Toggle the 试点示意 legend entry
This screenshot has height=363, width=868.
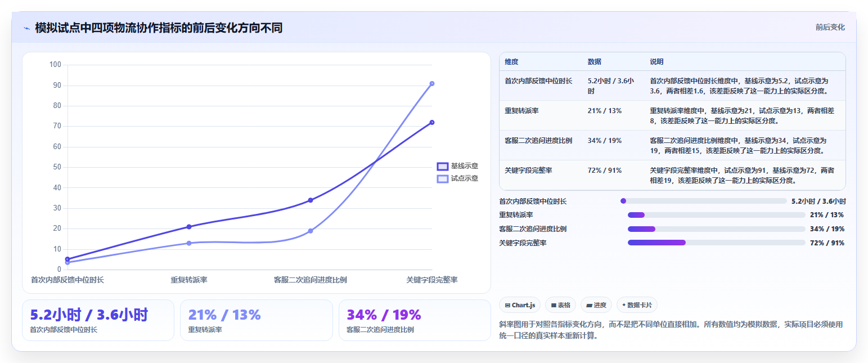click(457, 178)
